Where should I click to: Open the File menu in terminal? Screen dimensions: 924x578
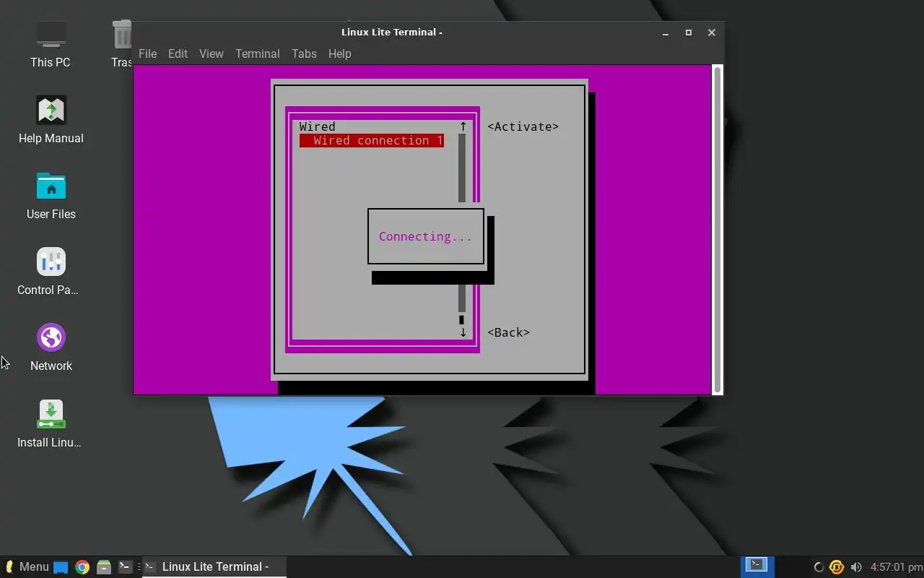[x=147, y=53]
